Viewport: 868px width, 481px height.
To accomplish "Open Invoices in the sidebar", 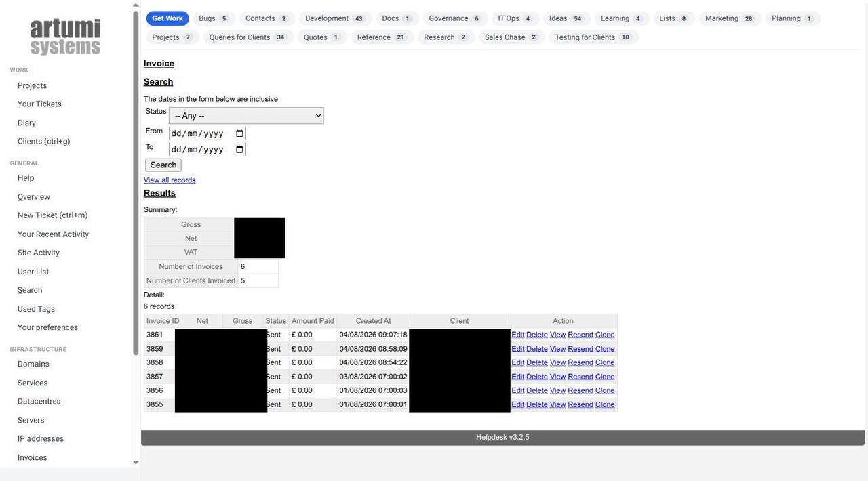I will pos(33,458).
